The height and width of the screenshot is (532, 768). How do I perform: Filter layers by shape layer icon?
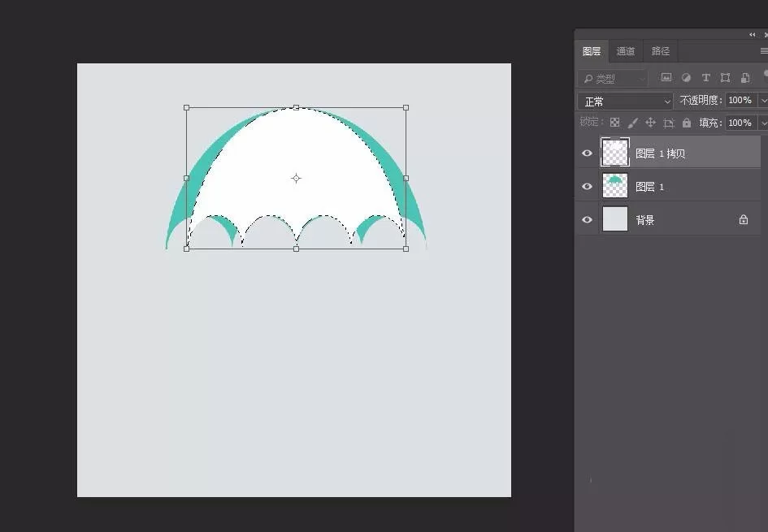click(x=726, y=77)
